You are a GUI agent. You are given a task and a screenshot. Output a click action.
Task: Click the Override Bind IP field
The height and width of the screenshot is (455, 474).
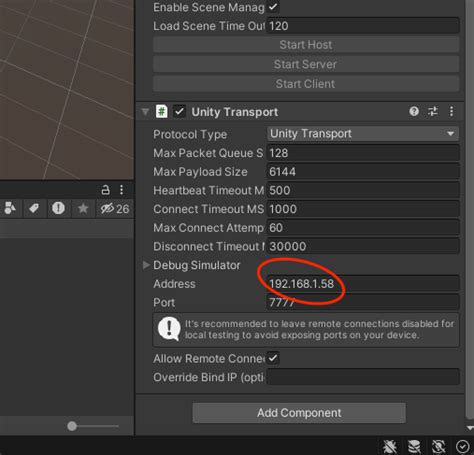pos(363,377)
